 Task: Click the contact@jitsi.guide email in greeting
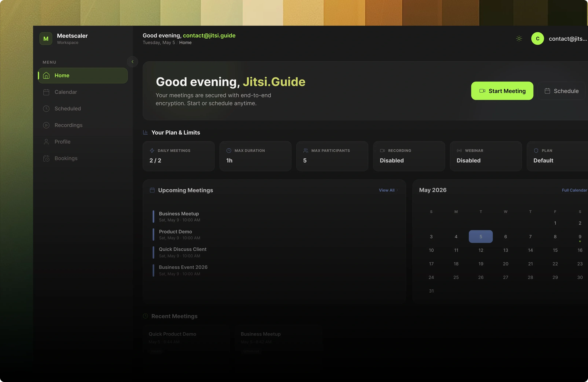coord(209,36)
